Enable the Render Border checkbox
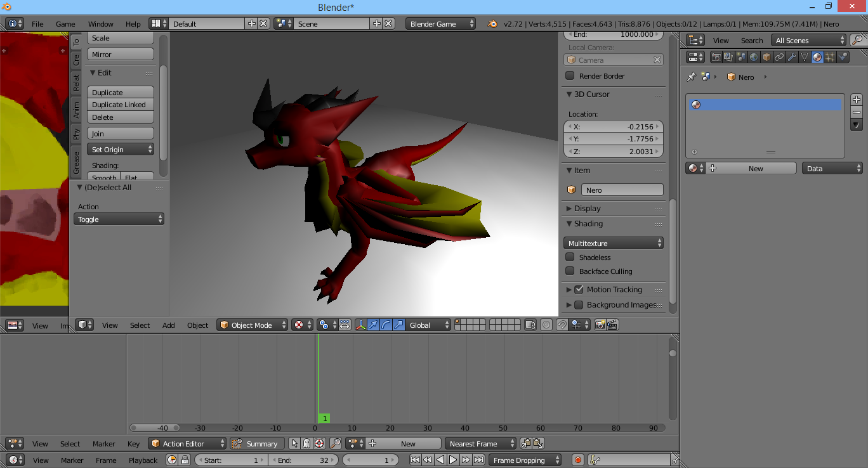Viewport: 868px width, 468px height. (570, 76)
